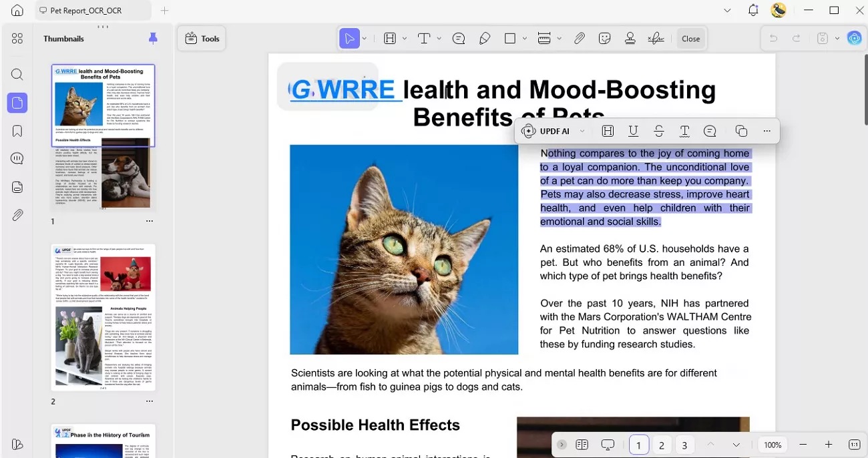The width and height of the screenshot is (868, 458).
Task: Underline selected text via popup
Action: (633, 131)
